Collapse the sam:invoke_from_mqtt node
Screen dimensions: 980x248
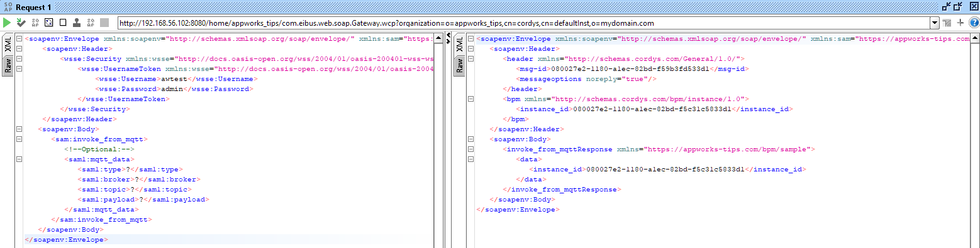(19, 139)
